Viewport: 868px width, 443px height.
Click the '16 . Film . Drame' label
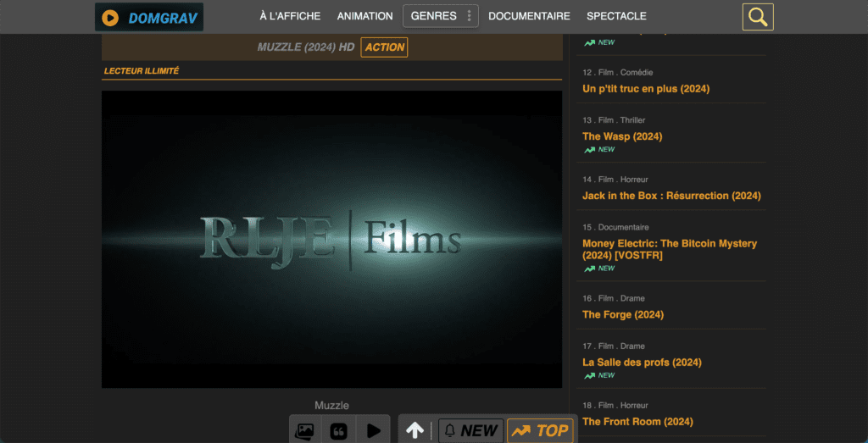click(x=614, y=298)
